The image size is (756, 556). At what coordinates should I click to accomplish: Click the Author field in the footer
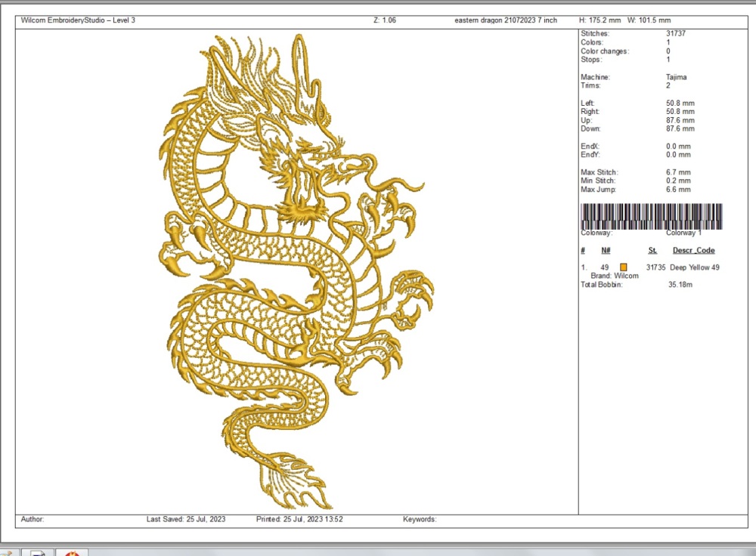33,520
